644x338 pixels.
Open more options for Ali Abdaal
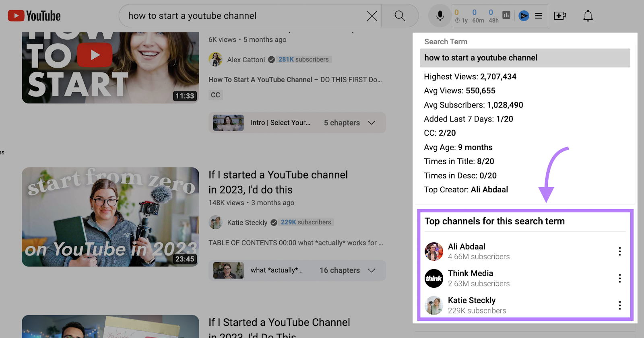(x=620, y=251)
